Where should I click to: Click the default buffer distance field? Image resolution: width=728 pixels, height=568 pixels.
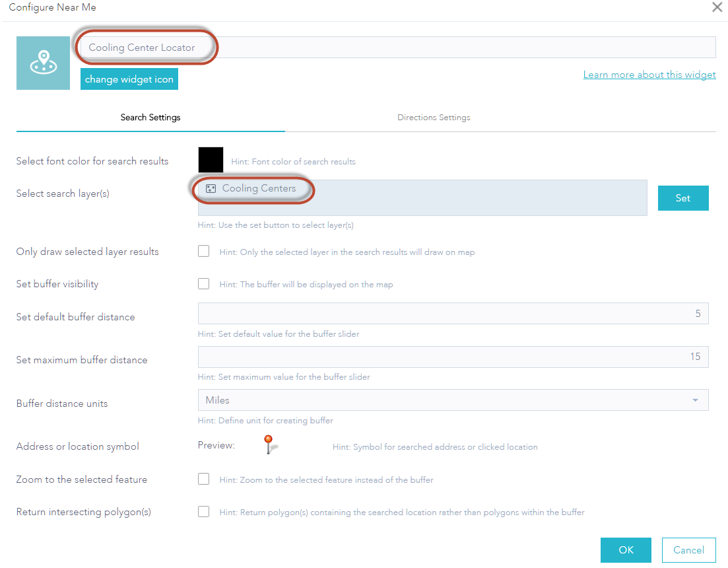(453, 314)
